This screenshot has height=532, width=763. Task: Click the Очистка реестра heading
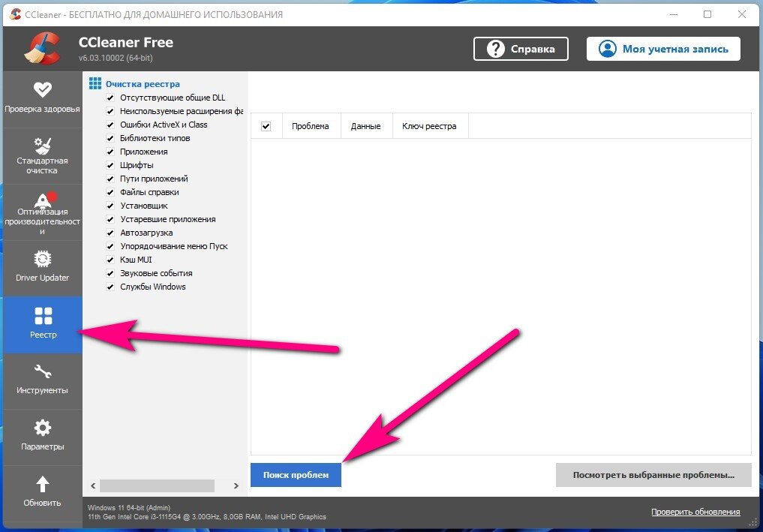(143, 84)
